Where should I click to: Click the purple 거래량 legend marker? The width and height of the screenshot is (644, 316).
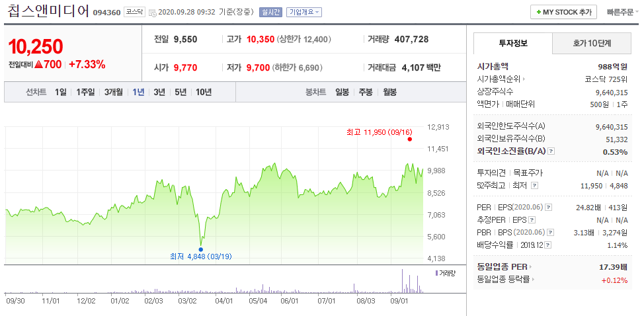(x=436, y=273)
